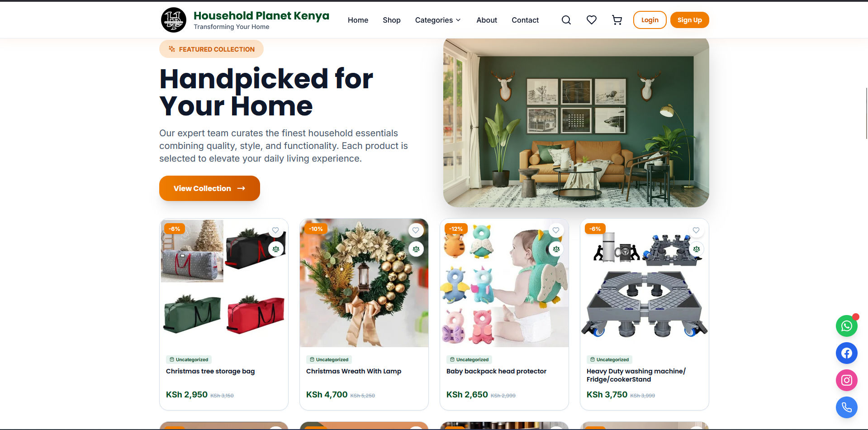Open the search icon in header
Image resolution: width=868 pixels, height=430 pixels.
(566, 20)
